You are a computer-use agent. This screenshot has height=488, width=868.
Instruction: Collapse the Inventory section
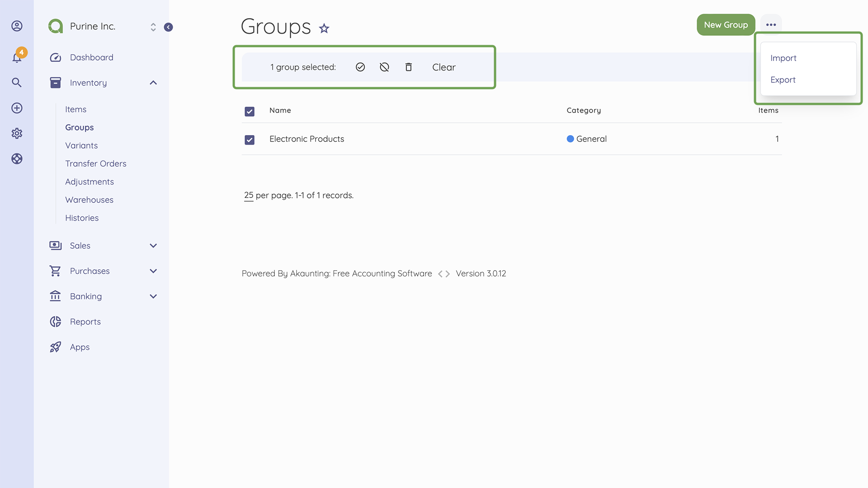click(x=153, y=83)
